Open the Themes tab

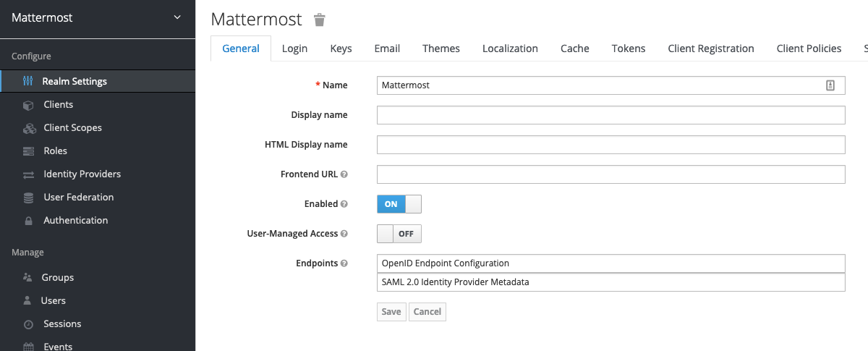pyautogui.click(x=441, y=48)
